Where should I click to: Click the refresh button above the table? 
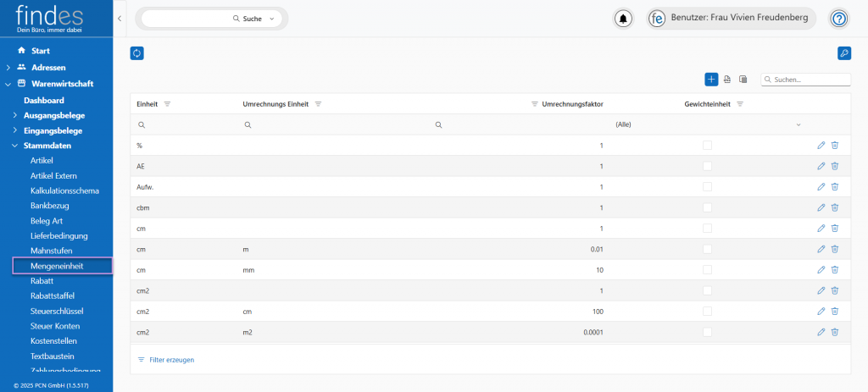click(x=136, y=53)
